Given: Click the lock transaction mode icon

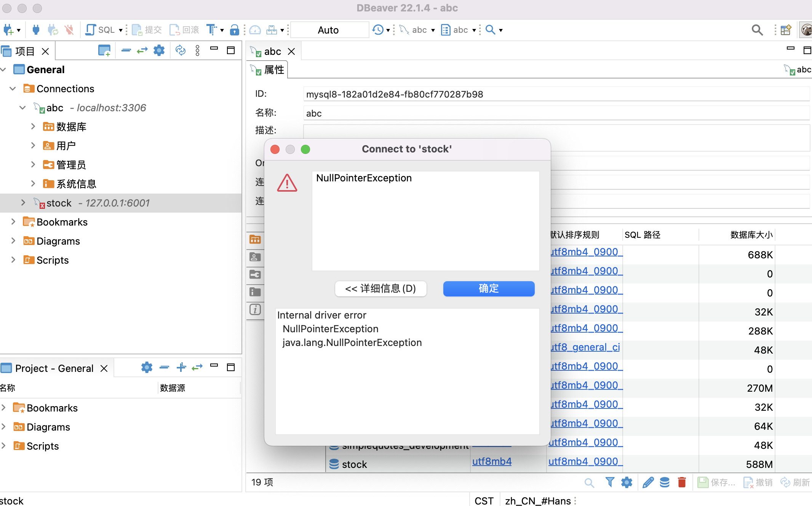Looking at the screenshot, I should 235,30.
